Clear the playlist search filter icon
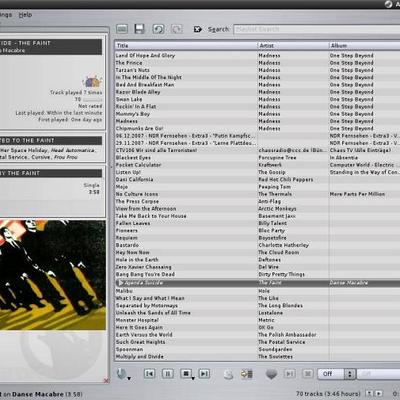The width and height of the screenshot is (400, 400). [198, 29]
